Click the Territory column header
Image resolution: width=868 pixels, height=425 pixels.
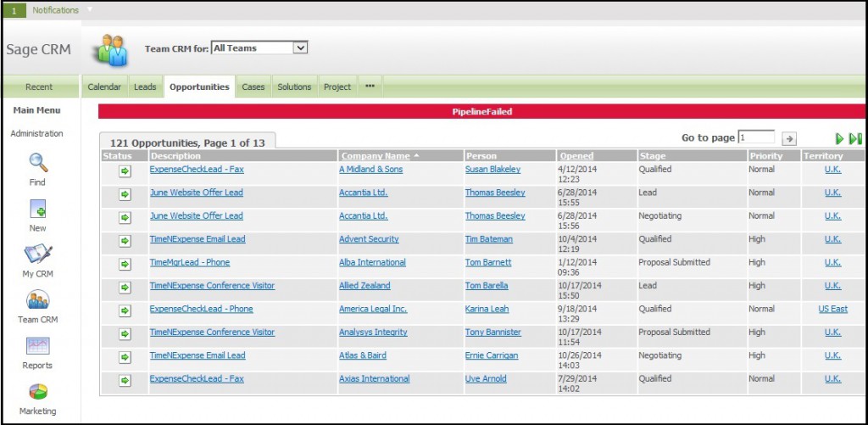tap(824, 156)
